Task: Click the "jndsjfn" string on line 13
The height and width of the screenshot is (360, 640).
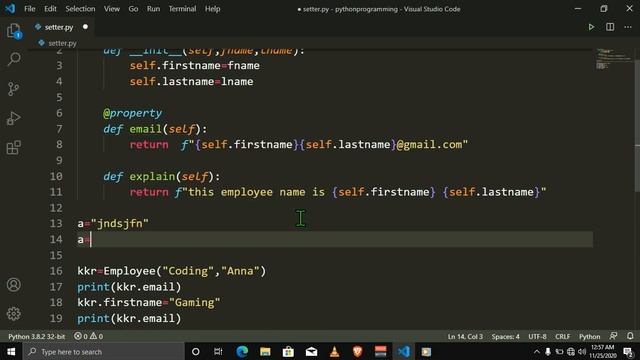Action: [120, 224]
